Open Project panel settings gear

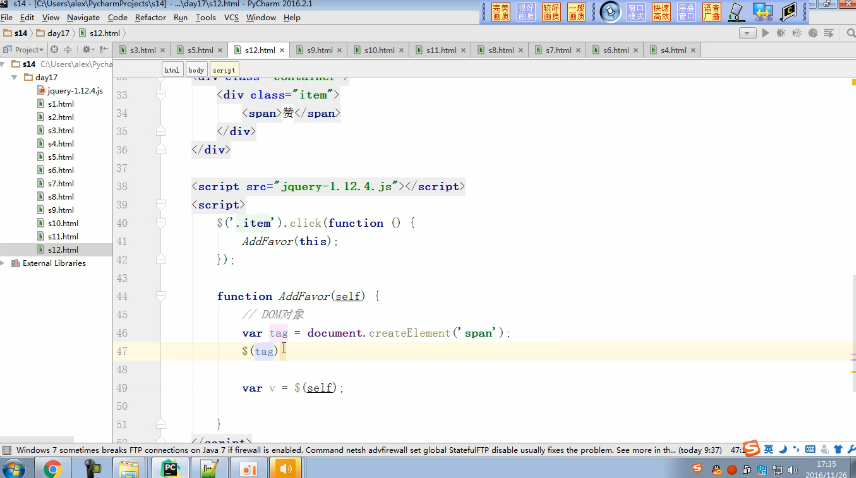87,50
